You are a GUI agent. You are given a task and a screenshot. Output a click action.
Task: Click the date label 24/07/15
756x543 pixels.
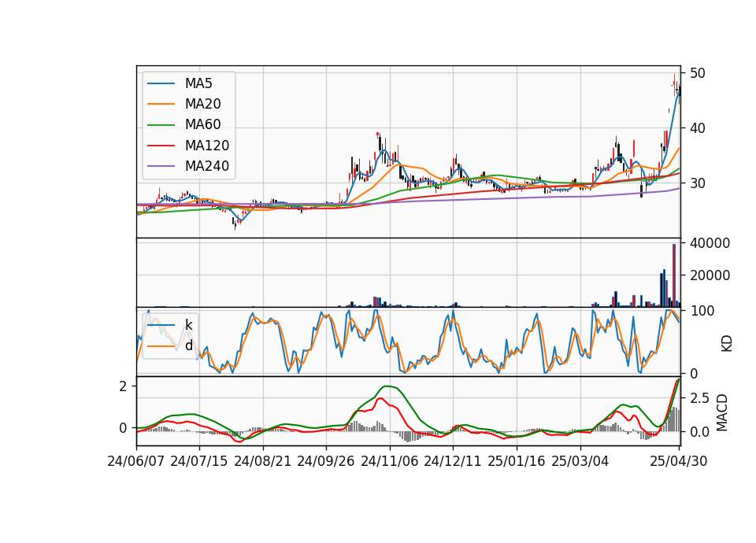(198, 461)
